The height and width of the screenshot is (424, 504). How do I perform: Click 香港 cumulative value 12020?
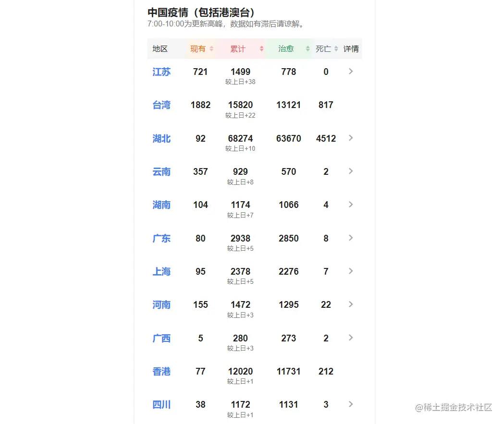(x=240, y=371)
